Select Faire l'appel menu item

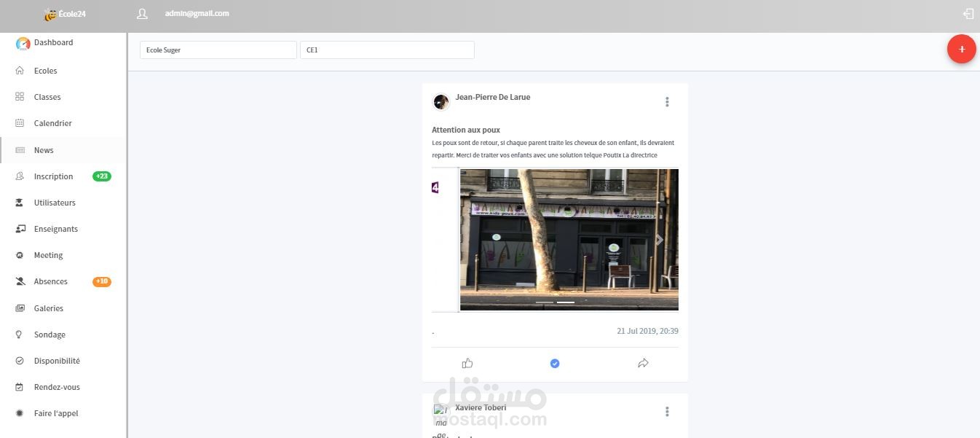(56, 413)
